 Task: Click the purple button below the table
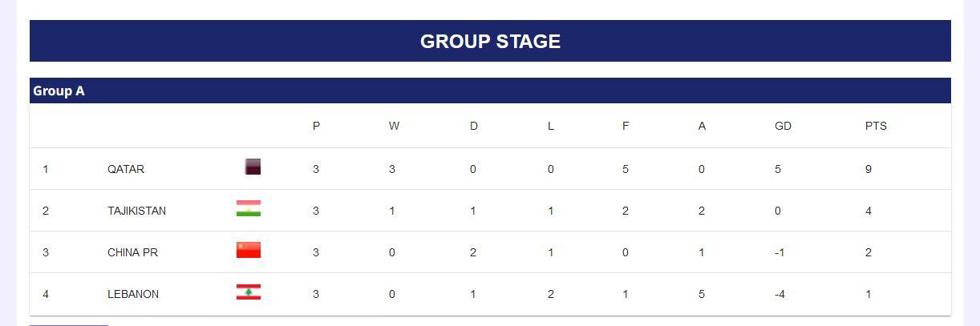(69, 324)
